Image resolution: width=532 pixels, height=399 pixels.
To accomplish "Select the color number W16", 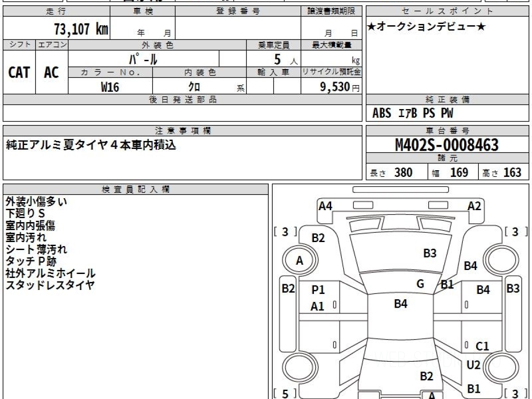I will point(110,87).
